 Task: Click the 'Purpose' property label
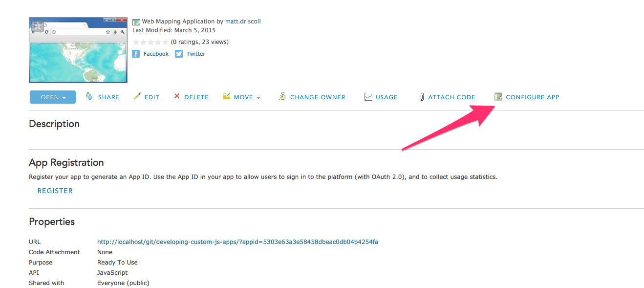pyautogui.click(x=41, y=263)
